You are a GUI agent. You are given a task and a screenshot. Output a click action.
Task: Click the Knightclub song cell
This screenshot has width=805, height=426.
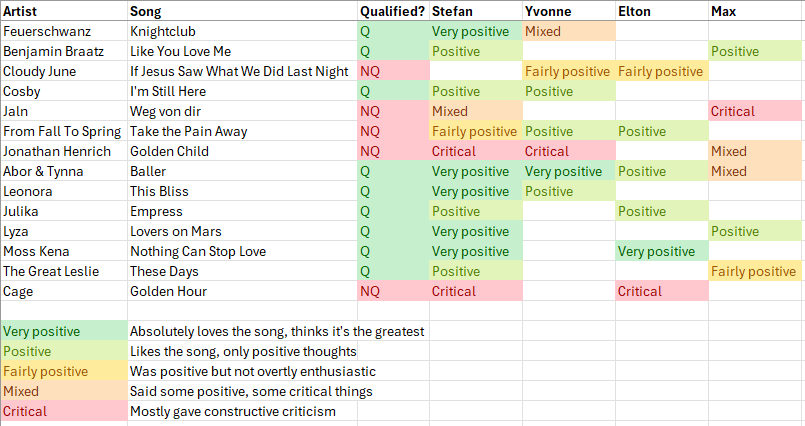point(241,31)
